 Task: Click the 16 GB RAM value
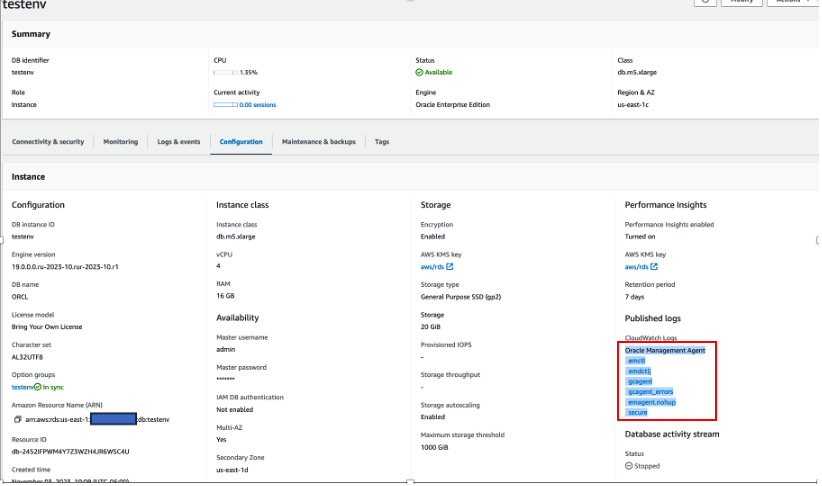pyautogui.click(x=225, y=296)
